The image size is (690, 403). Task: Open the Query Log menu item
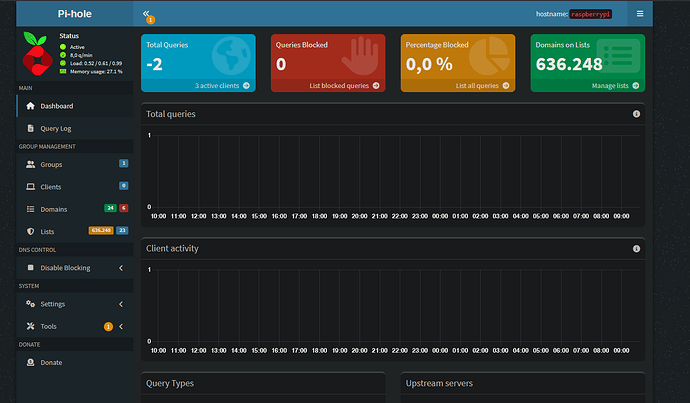tap(74, 128)
